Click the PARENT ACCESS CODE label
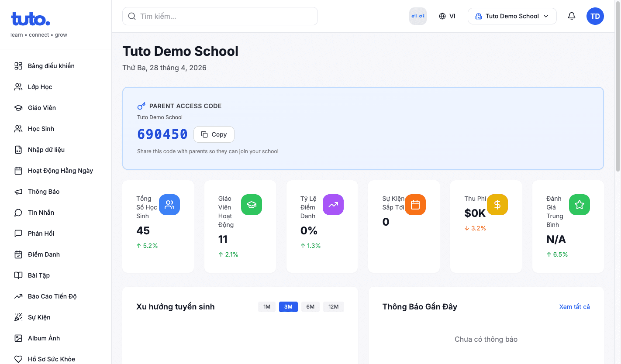Screen dimensions: 621x364 [185, 106]
